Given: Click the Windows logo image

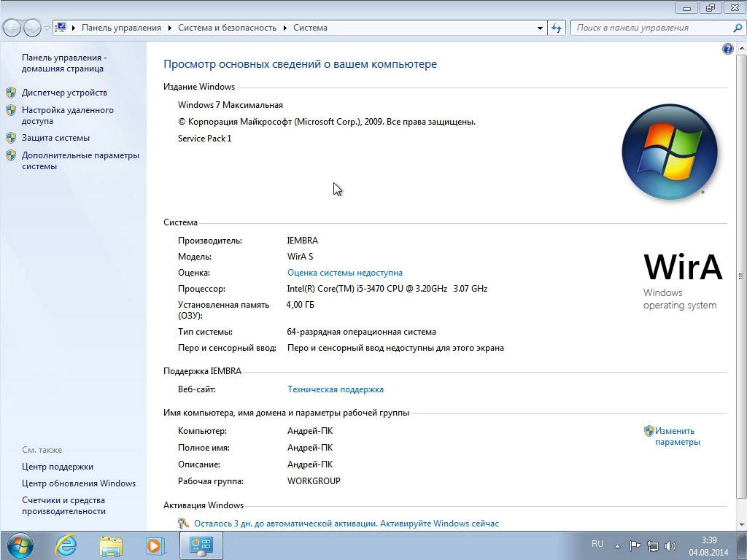Looking at the screenshot, I should coord(670,152).
